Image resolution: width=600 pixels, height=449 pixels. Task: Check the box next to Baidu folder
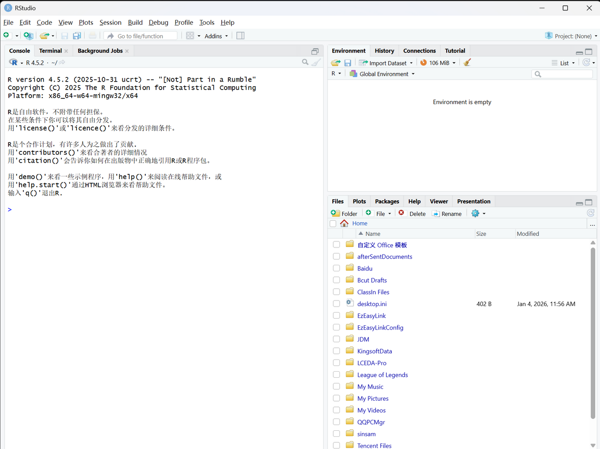(337, 269)
